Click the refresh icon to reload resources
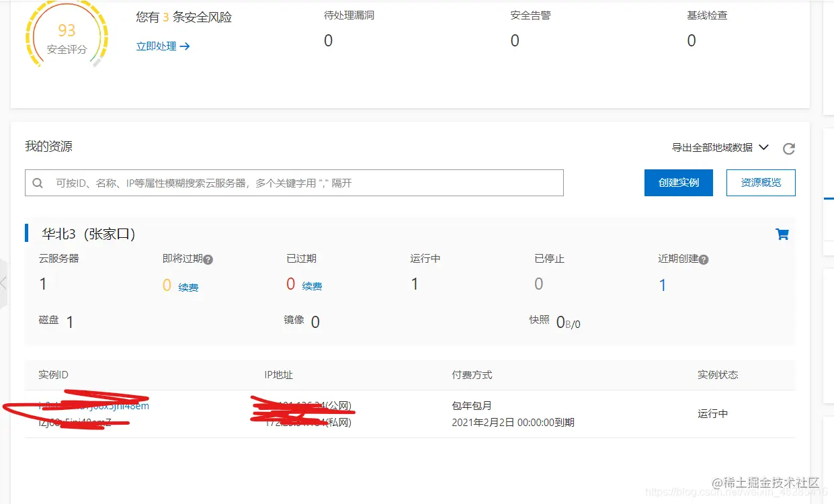The width and height of the screenshot is (834, 504). 789,147
